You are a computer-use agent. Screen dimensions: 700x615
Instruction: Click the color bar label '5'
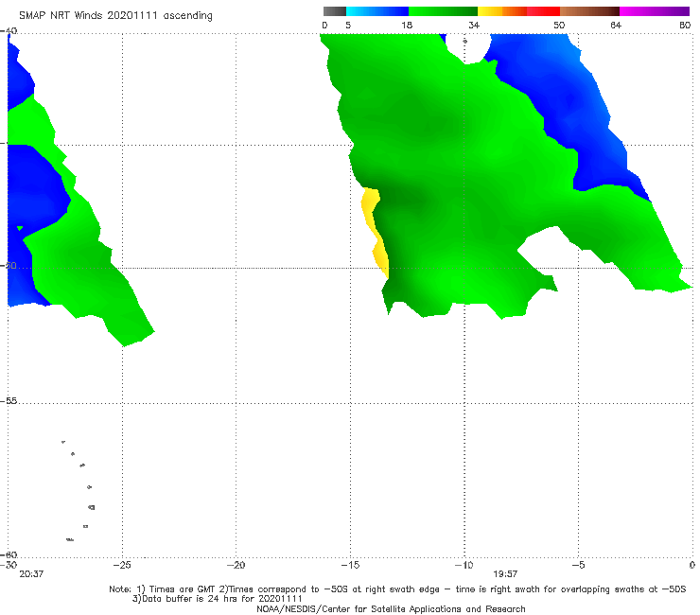tap(348, 26)
